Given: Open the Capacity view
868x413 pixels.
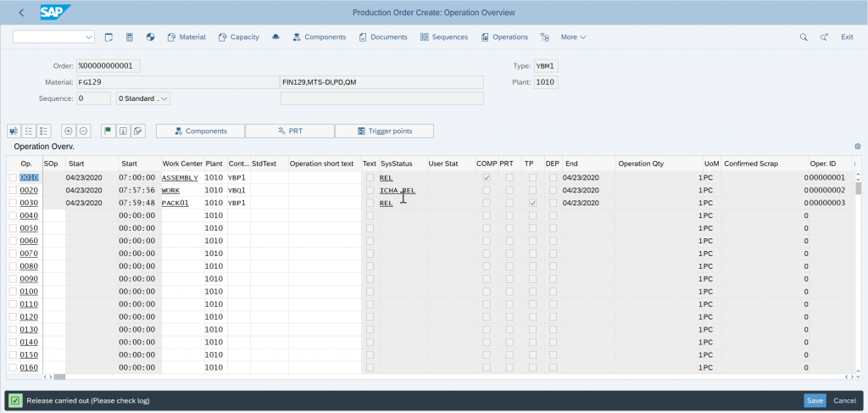Looking at the screenshot, I should 238,37.
